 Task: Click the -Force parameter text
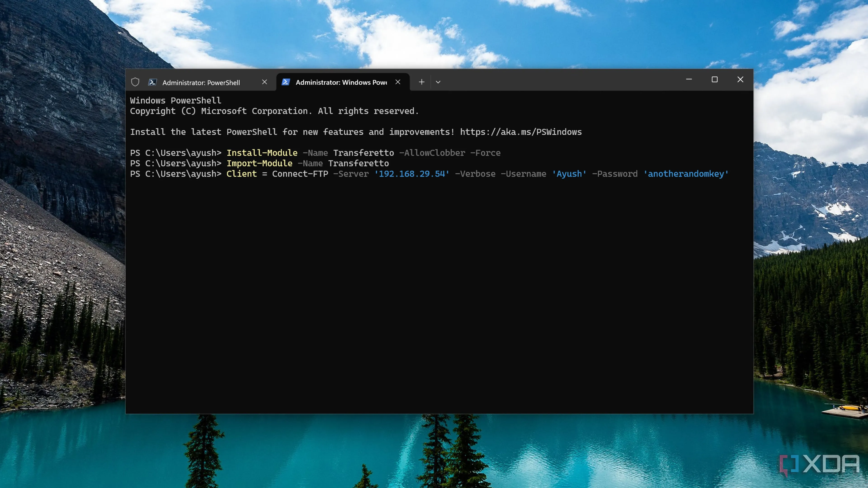pyautogui.click(x=486, y=153)
